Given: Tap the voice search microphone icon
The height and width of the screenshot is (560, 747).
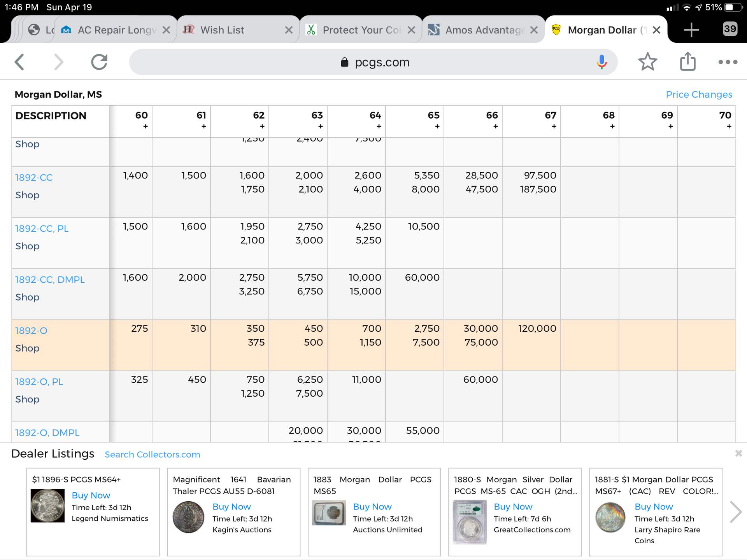Looking at the screenshot, I should pos(601,62).
